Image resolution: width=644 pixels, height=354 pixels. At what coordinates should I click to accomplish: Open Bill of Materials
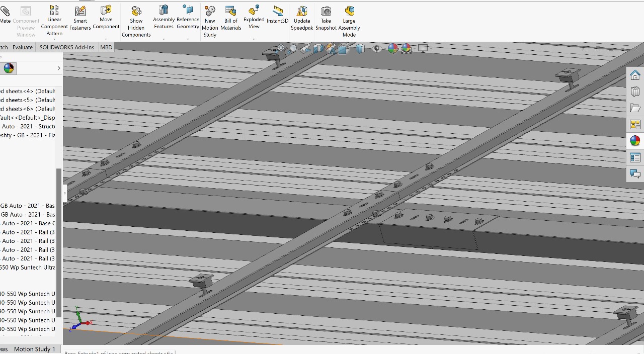pos(231,18)
